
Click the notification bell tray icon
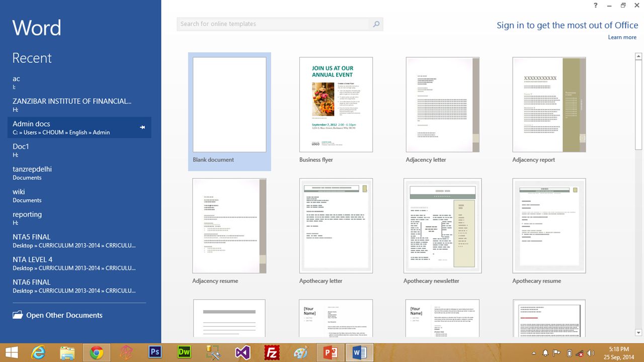[545, 353]
